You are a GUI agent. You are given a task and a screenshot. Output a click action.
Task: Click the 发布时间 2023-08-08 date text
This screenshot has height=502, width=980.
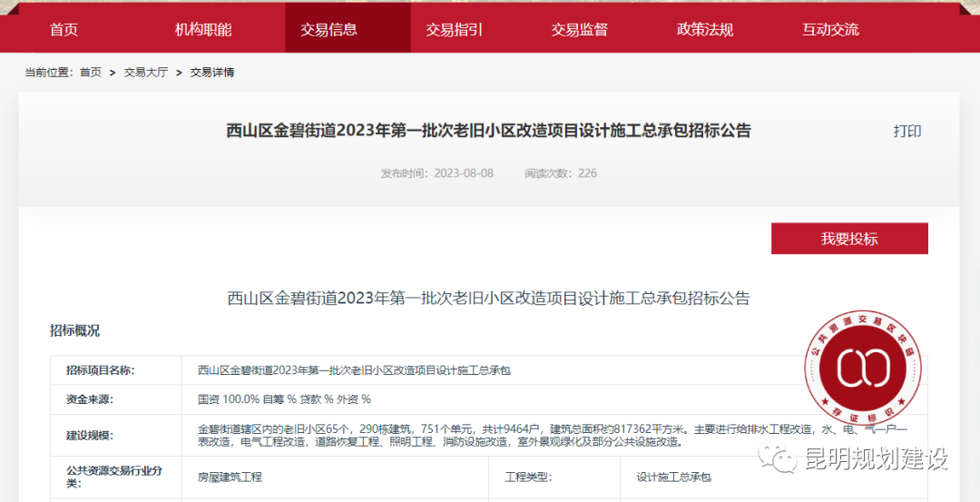(x=437, y=172)
